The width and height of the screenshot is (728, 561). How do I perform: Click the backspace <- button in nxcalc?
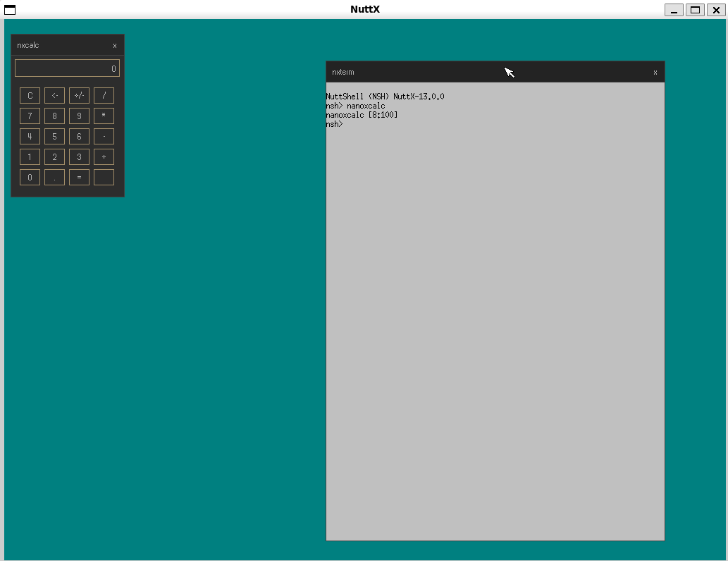[54, 96]
